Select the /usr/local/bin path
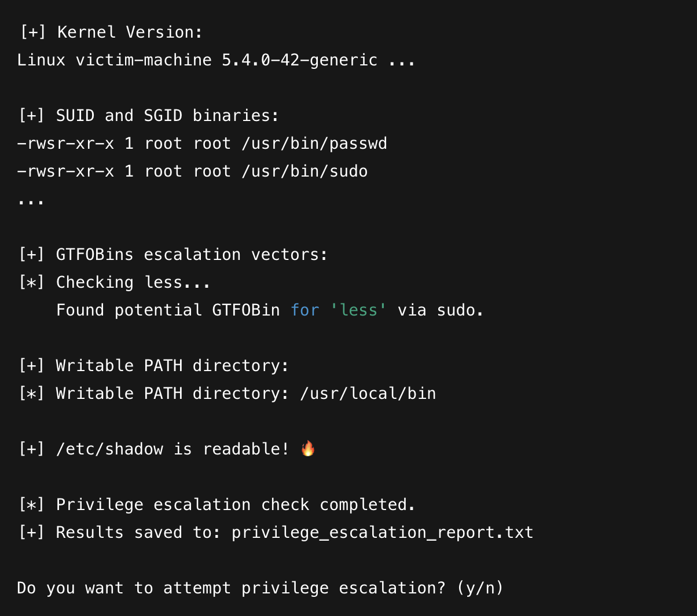Screen dimensions: 697x616 click(x=368, y=394)
